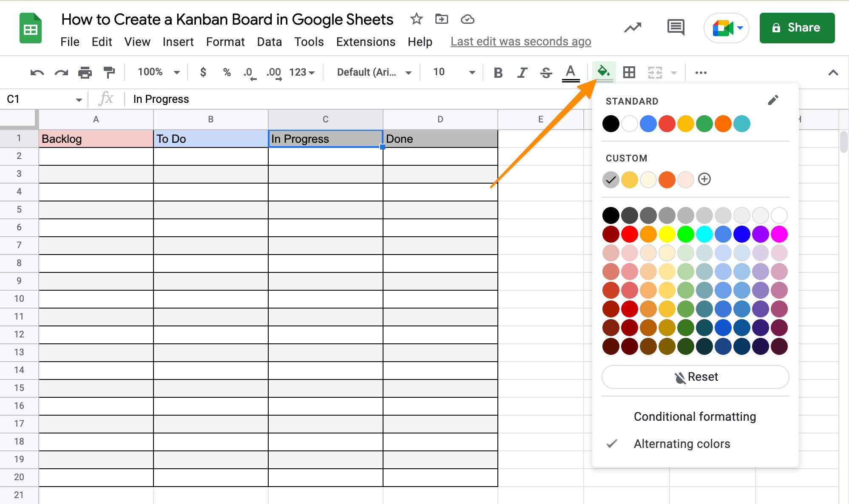Open the Extensions menu
The image size is (849, 504).
(365, 42)
